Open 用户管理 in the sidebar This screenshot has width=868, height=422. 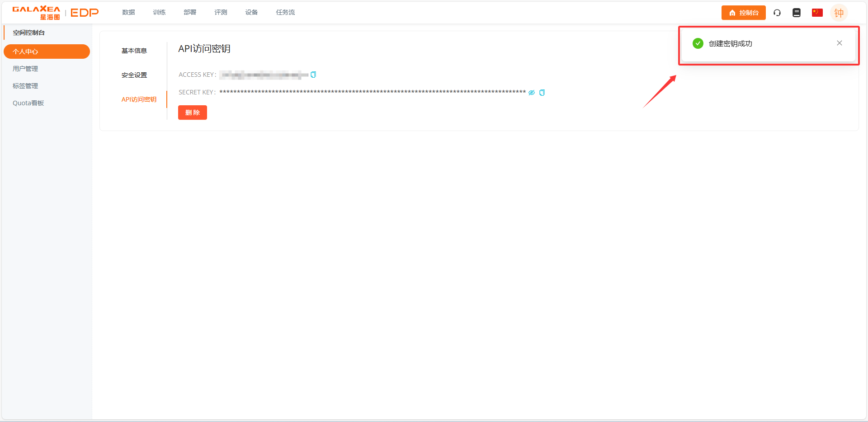tap(25, 69)
